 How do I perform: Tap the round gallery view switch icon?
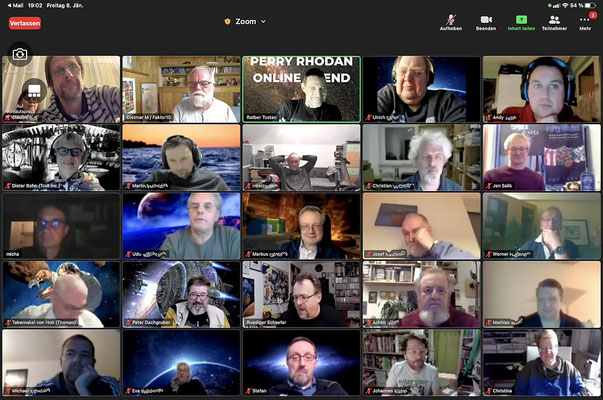(34, 91)
